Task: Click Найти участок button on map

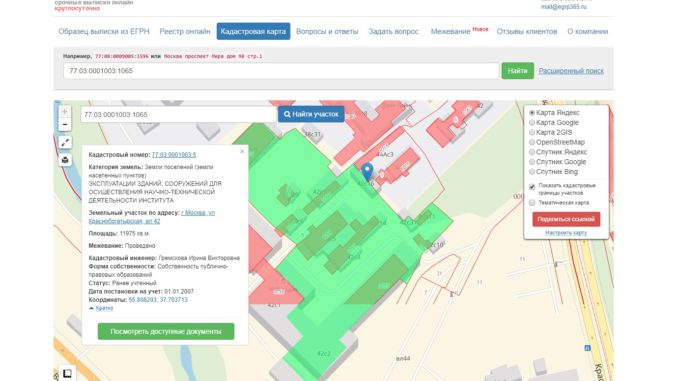Action: [311, 114]
